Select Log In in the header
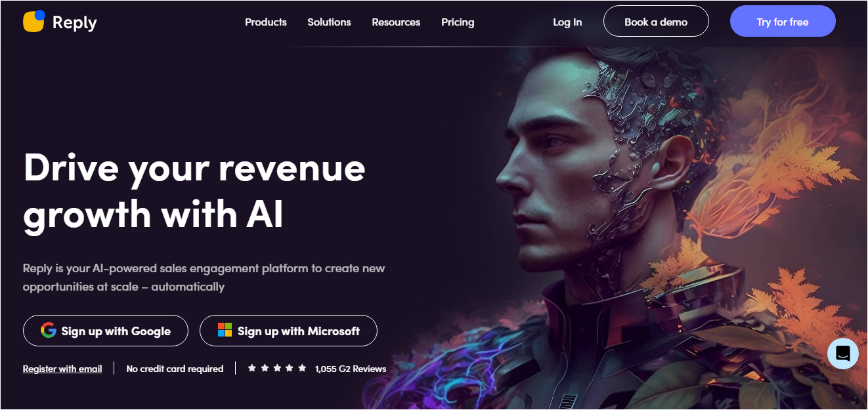868x410 pixels. click(x=567, y=22)
